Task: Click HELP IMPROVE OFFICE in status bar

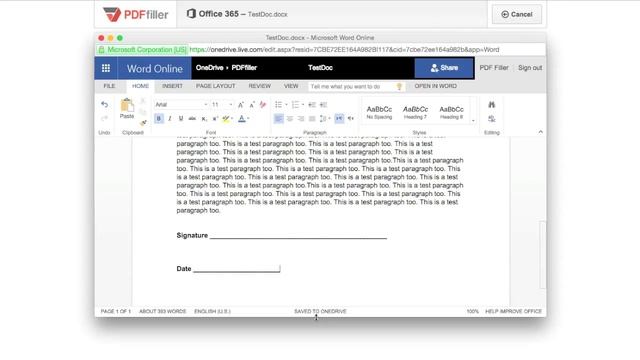Action: [x=513, y=311]
